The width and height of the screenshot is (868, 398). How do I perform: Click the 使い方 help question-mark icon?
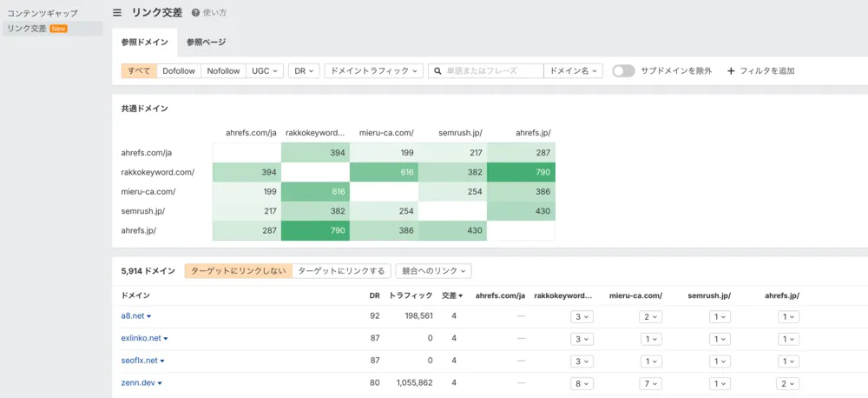pos(195,13)
